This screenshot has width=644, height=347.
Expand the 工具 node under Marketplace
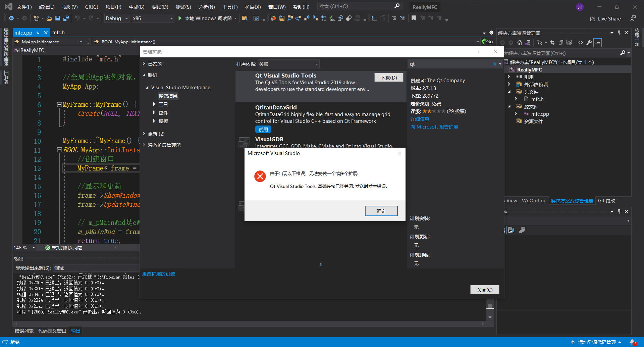154,104
